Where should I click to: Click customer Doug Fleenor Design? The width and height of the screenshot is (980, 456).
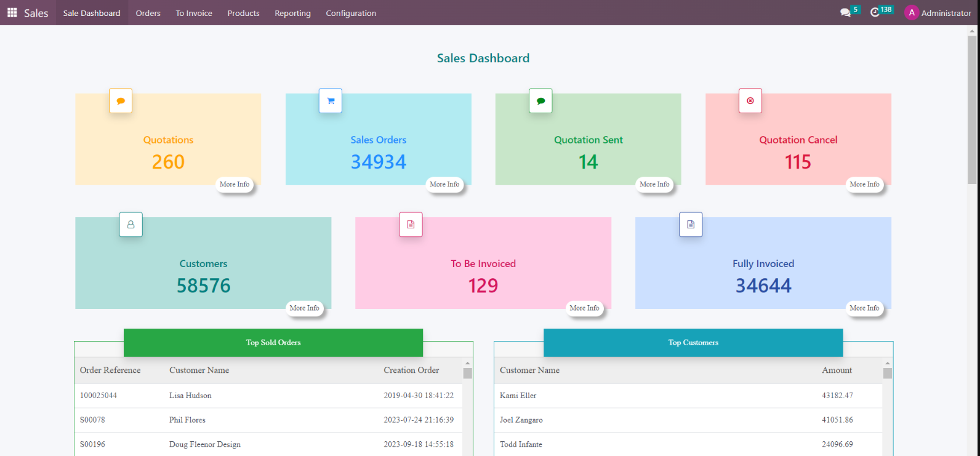tap(205, 444)
